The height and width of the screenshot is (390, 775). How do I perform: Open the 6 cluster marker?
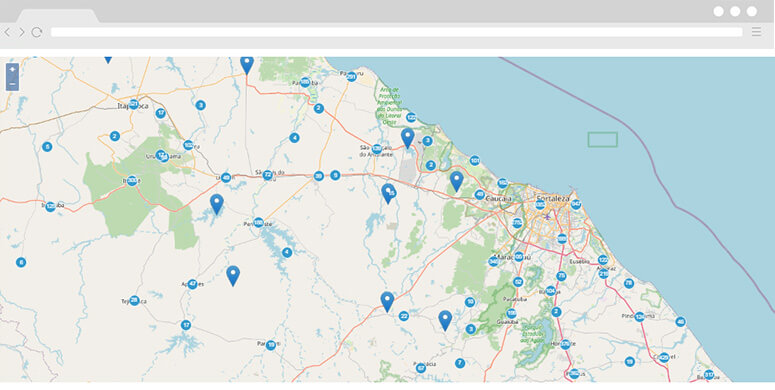[21, 262]
